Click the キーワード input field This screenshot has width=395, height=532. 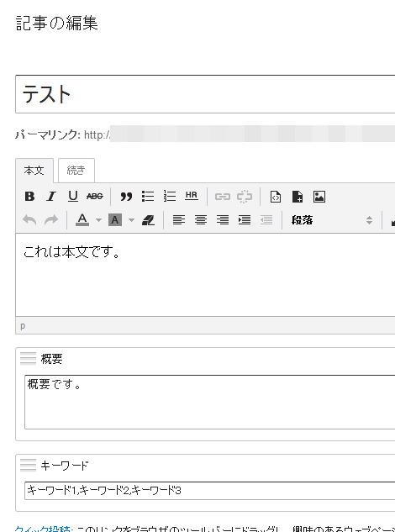click(210, 490)
